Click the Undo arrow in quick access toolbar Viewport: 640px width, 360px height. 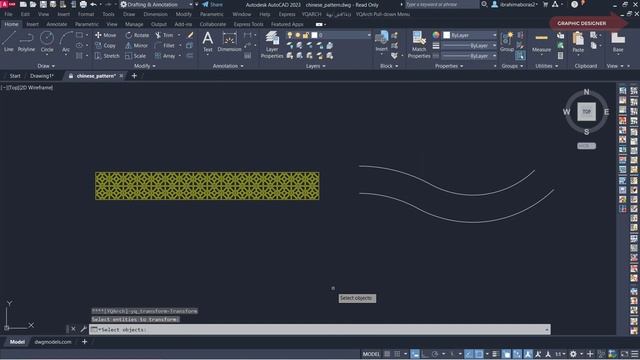(93, 4)
